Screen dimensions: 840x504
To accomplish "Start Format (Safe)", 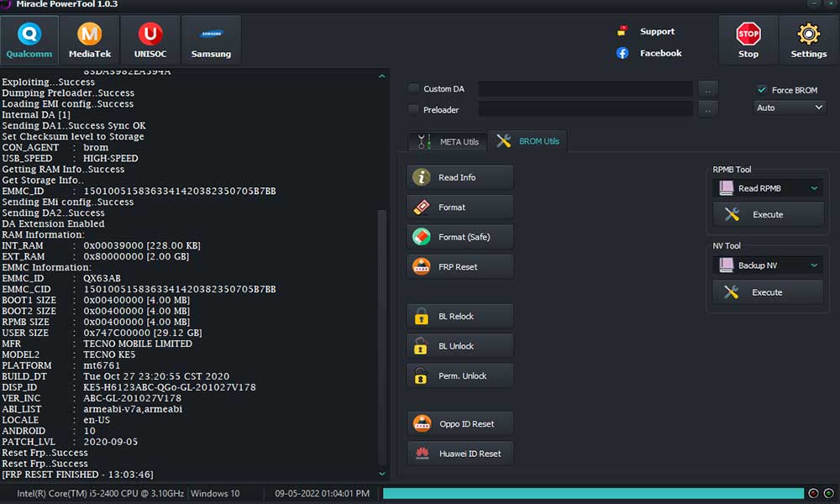I will click(460, 237).
